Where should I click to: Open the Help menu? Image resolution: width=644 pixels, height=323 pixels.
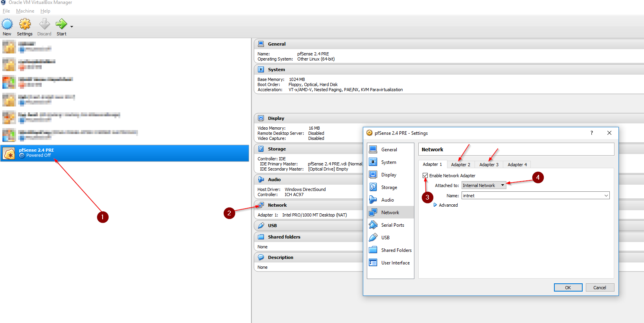tap(45, 11)
